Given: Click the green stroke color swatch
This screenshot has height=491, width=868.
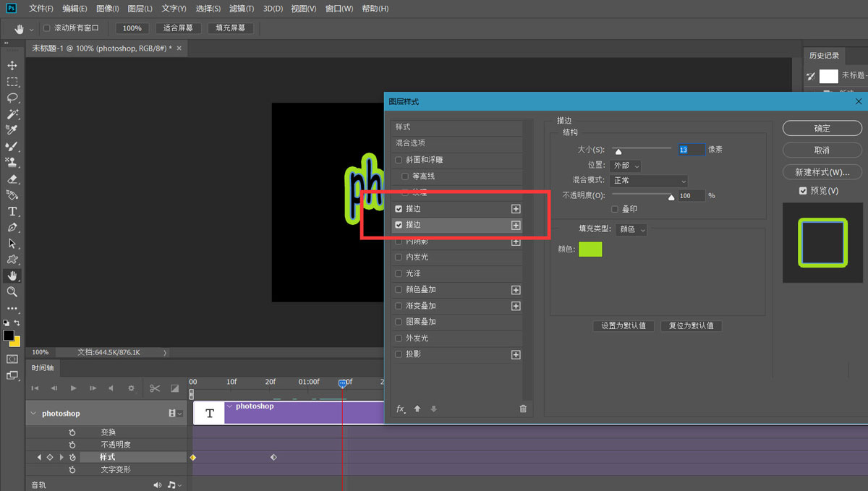Looking at the screenshot, I should (x=590, y=249).
